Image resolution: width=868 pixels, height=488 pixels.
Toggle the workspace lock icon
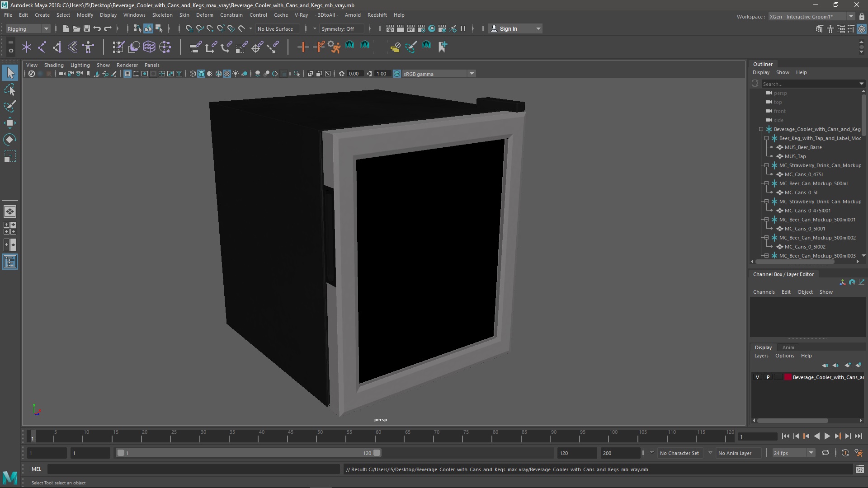coord(862,16)
